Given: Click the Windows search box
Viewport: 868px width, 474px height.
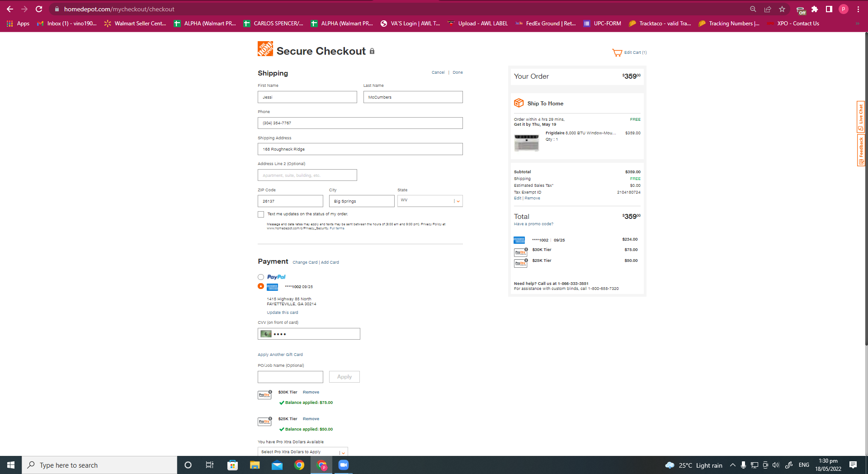Looking at the screenshot, I should (x=99, y=465).
